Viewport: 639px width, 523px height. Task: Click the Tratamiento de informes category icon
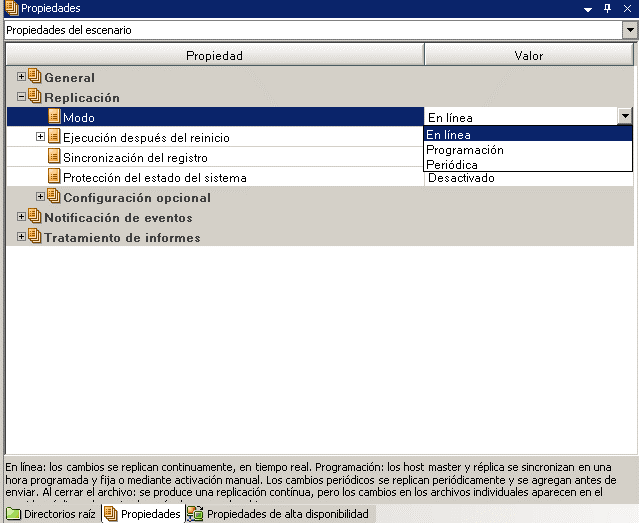click(35, 236)
